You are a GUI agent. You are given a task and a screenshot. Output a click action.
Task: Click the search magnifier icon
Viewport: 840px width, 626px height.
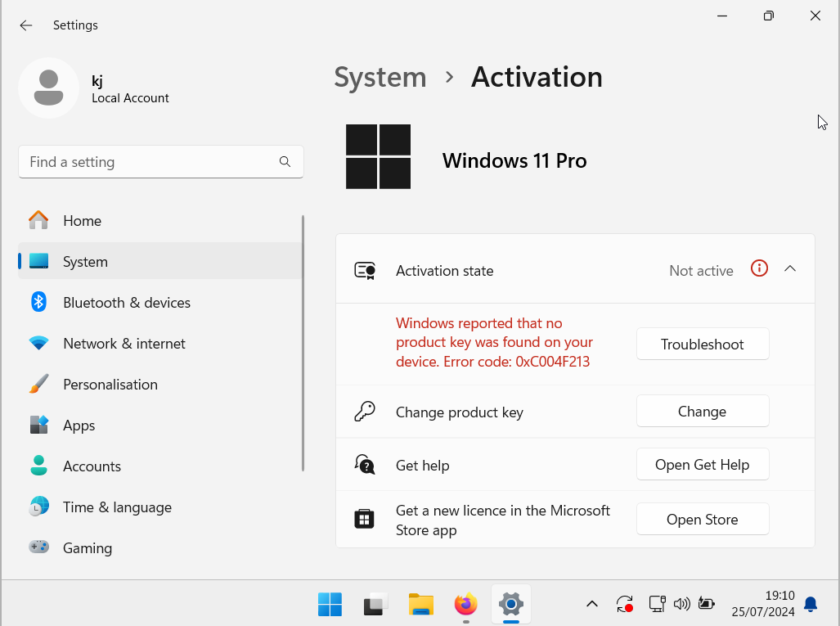point(285,162)
